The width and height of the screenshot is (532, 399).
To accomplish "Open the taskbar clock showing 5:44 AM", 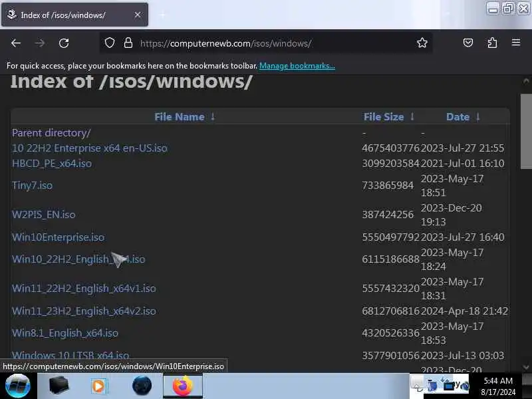I will (x=497, y=386).
